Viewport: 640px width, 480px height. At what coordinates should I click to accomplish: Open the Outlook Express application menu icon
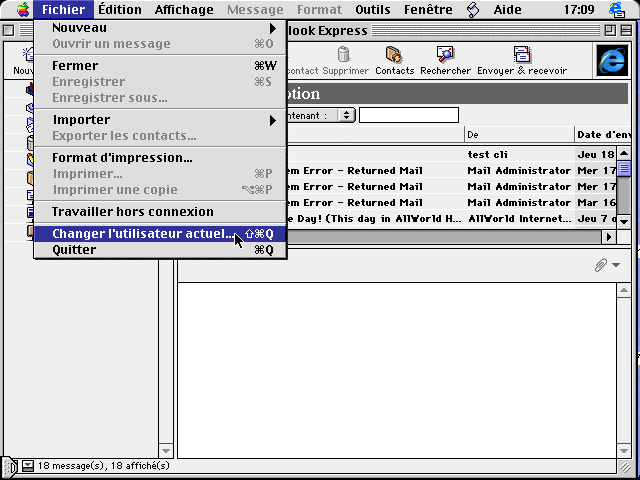(x=617, y=9)
